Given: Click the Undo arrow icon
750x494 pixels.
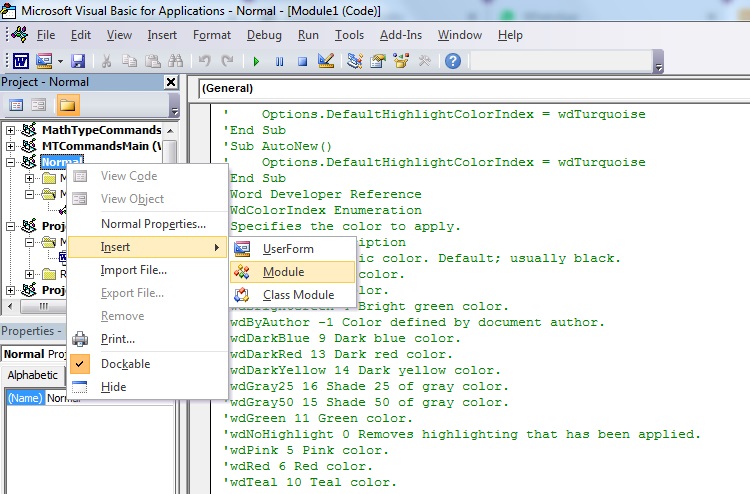Looking at the screenshot, I should coord(205,61).
